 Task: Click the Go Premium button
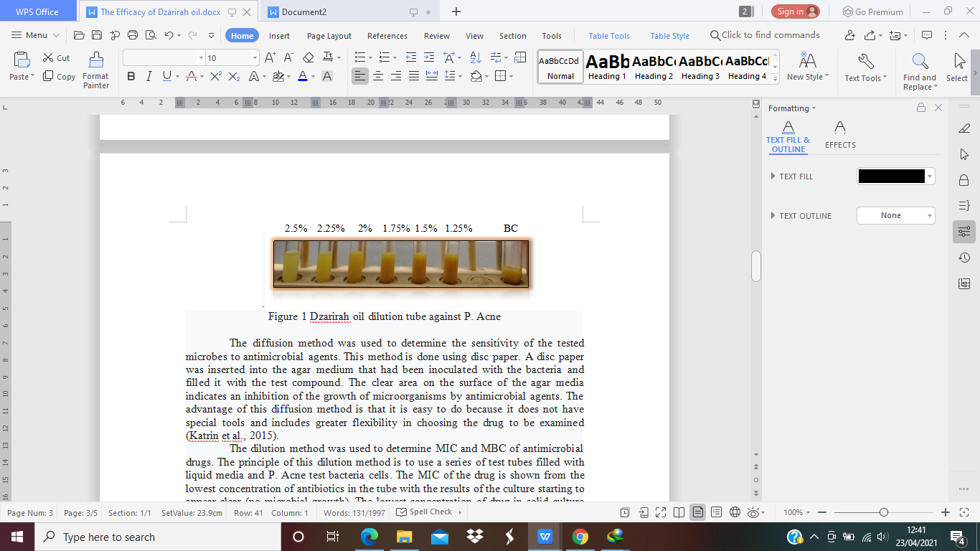873,11
